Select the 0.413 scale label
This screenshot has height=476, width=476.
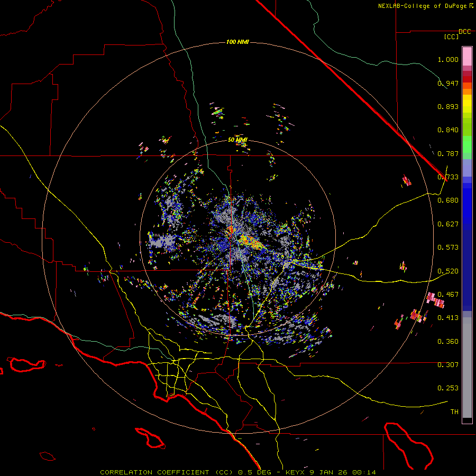point(448,318)
